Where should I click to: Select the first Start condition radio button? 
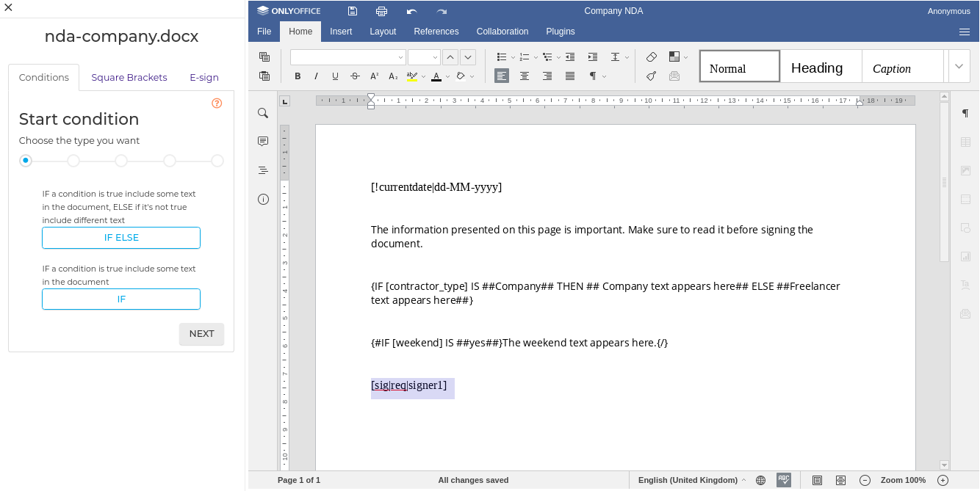[25, 160]
